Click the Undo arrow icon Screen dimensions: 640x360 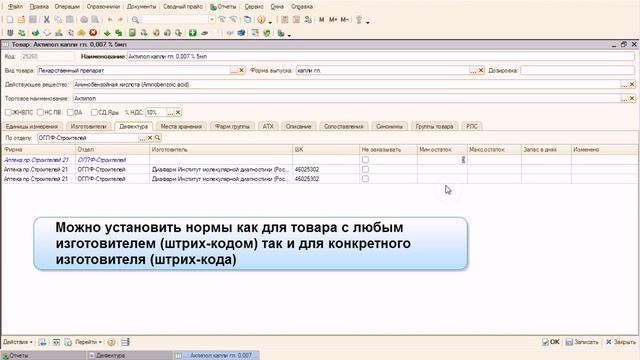click(x=110, y=20)
